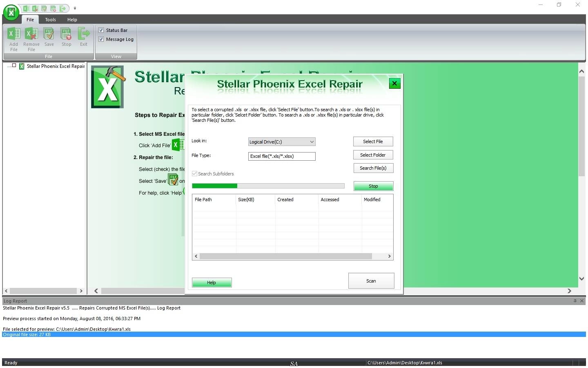Click the 'Preview process started' log line

(72, 319)
